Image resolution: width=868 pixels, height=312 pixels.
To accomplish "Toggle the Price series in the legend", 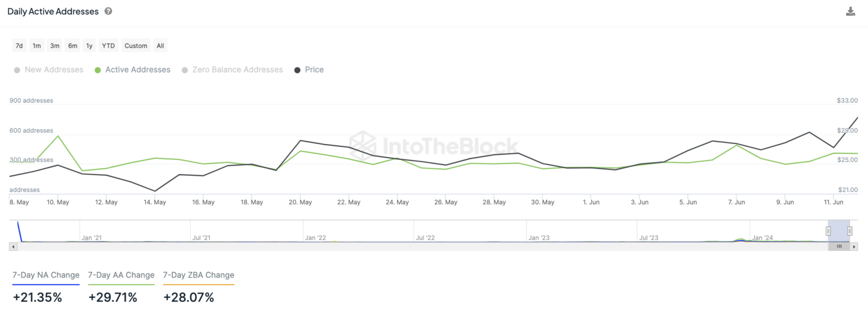I will [x=309, y=70].
